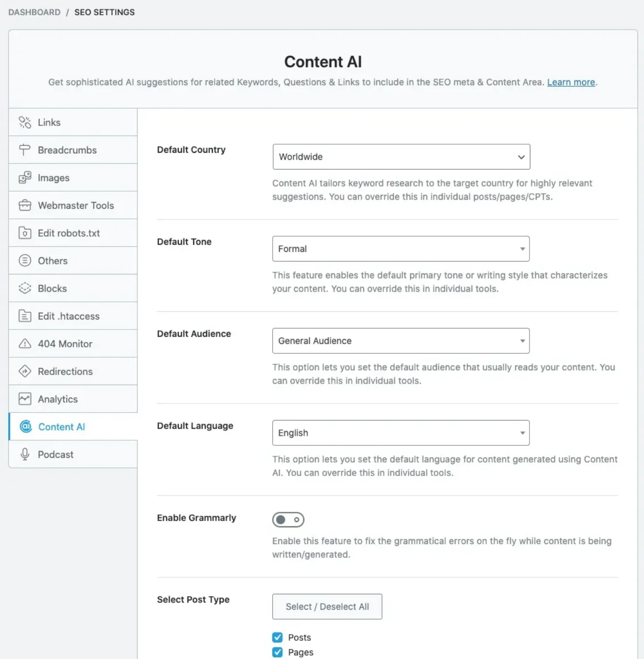Screen dimensions: 644x659
Task: Uncheck the Pages checkbox
Action: click(x=277, y=652)
